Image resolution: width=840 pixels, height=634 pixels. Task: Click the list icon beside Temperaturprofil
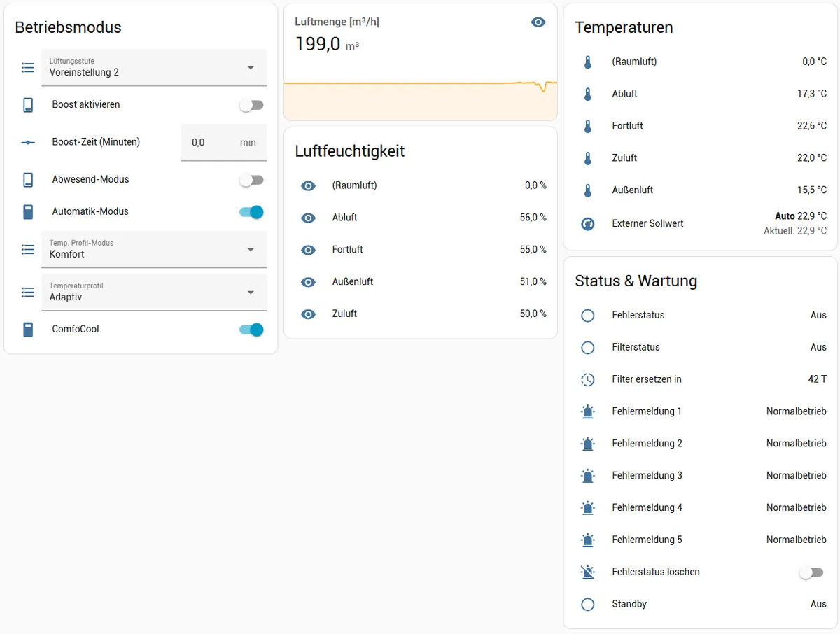[28, 293]
